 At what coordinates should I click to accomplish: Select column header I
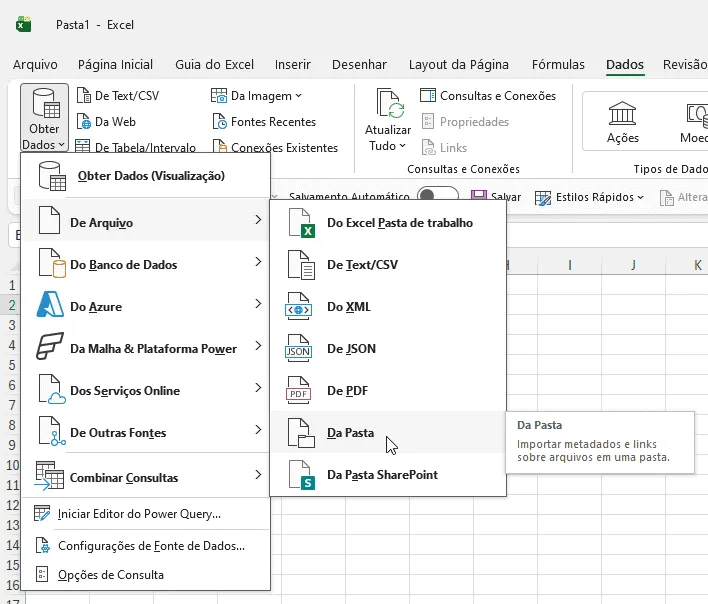click(570, 265)
